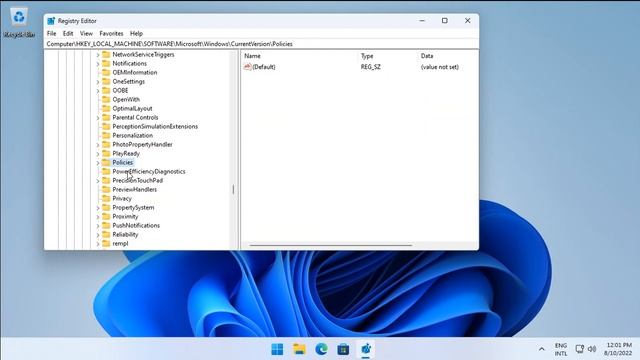Click the Reliability folder icon
Screen dimensions: 640x360
(x=106, y=234)
